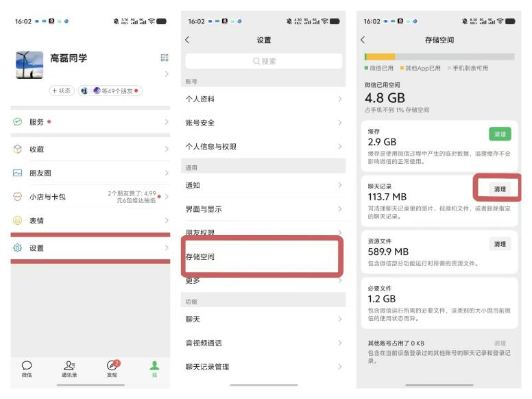
Task: Tap the + 状态 status button
Action: pos(62,90)
